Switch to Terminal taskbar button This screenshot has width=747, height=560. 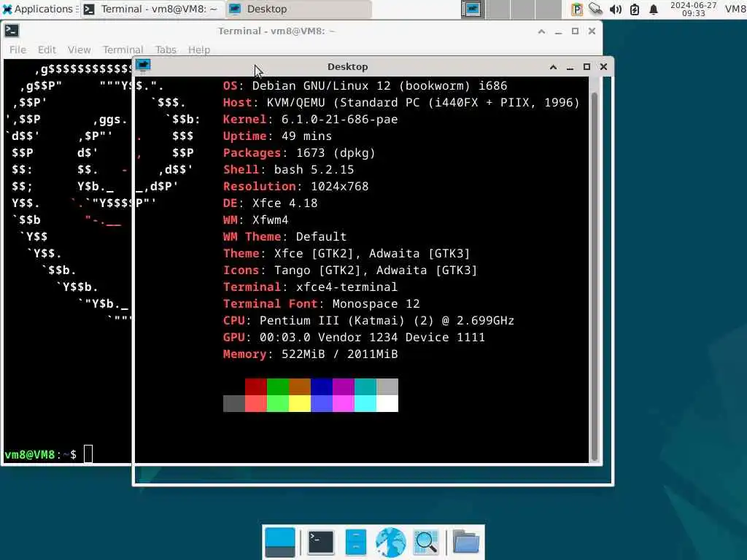click(152, 9)
